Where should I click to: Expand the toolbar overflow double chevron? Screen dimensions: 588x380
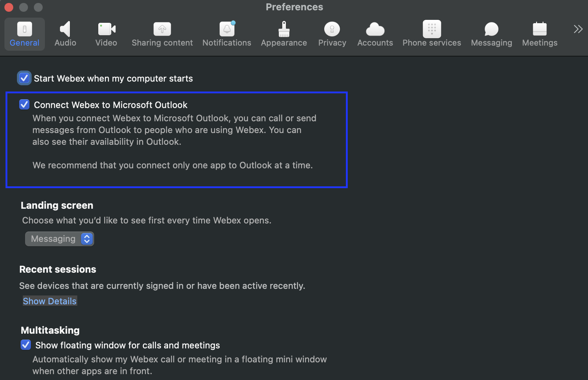(x=578, y=29)
